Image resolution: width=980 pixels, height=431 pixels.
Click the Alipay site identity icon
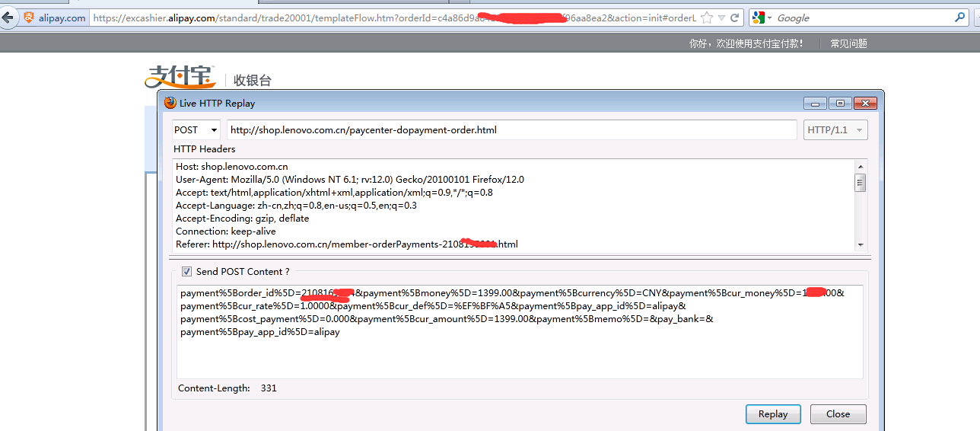point(29,18)
